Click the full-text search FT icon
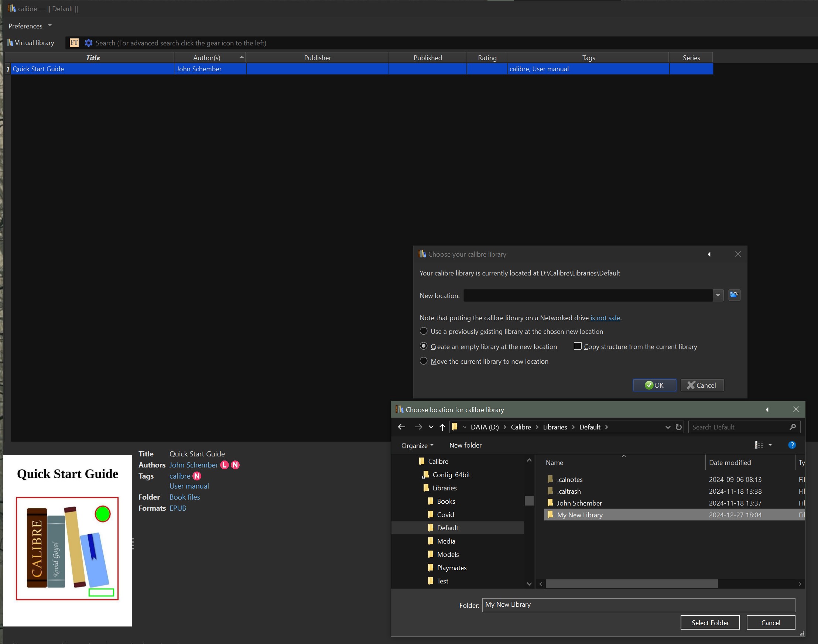This screenshot has width=818, height=644. pos(74,43)
